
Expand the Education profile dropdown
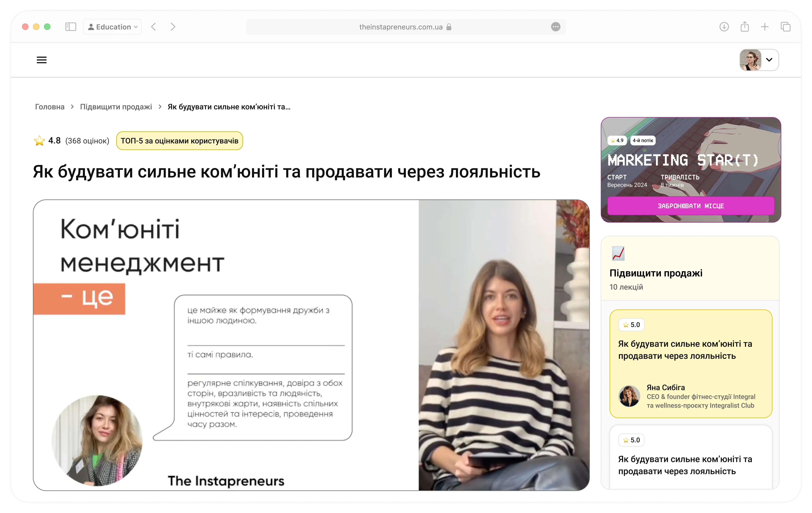tap(113, 27)
